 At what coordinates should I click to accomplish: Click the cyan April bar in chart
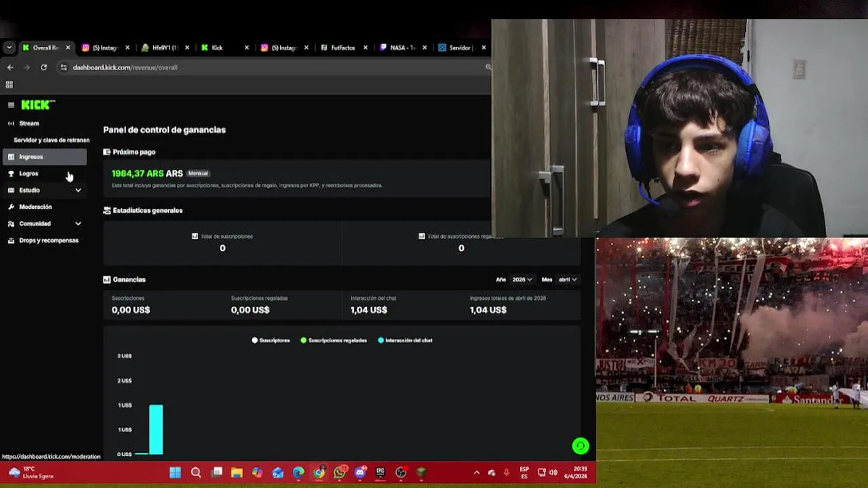pos(156,430)
